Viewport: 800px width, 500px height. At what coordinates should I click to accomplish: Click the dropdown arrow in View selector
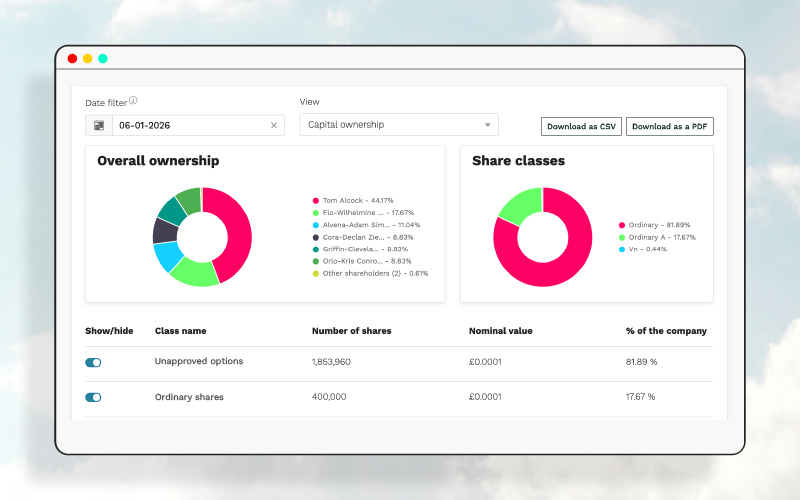[x=488, y=125]
